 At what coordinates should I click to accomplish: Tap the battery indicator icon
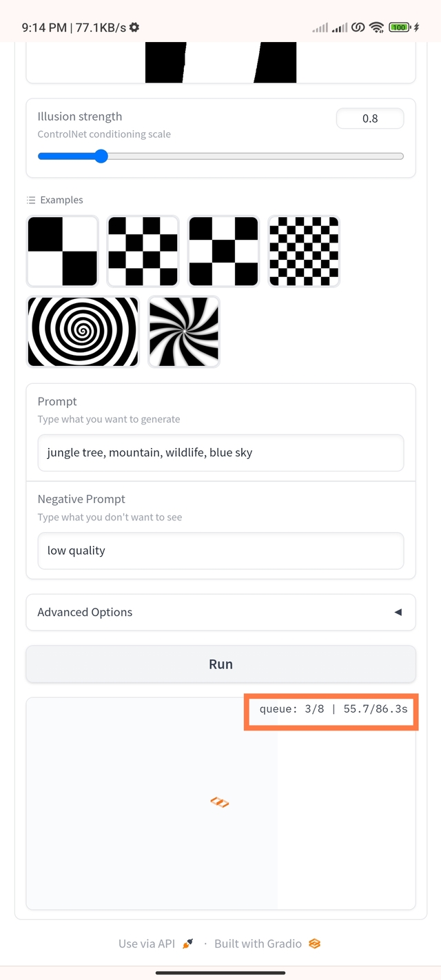click(399, 28)
